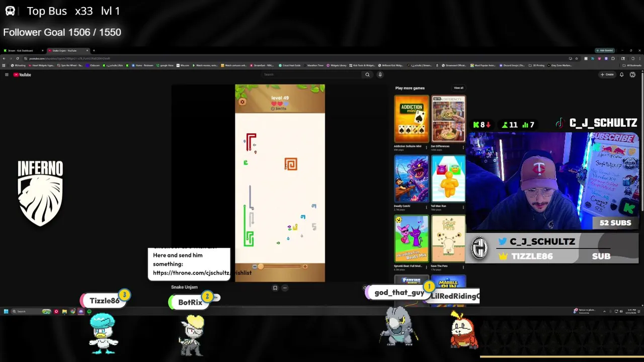The height and width of the screenshot is (362, 644).
Task: Open File Explorer from the taskbar
Action: (64, 312)
